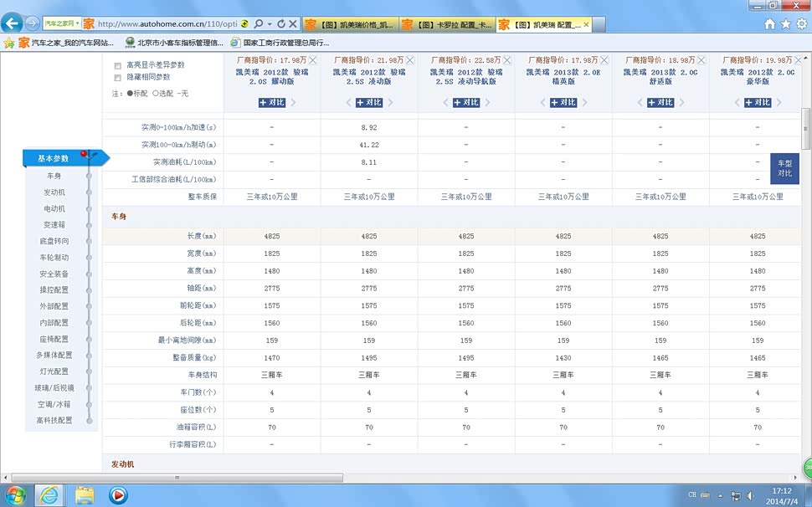Open a new tab button
Image resolution: width=812 pixels, height=507 pixels.
(x=599, y=24)
